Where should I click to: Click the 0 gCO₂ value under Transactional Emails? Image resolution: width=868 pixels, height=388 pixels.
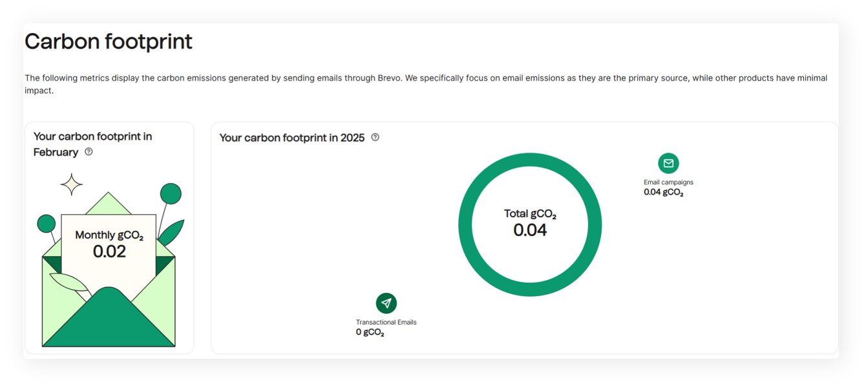370,332
